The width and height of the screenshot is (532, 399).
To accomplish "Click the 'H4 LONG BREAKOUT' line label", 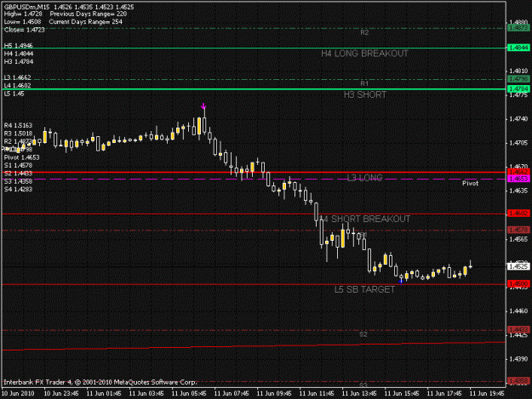I will [x=364, y=54].
